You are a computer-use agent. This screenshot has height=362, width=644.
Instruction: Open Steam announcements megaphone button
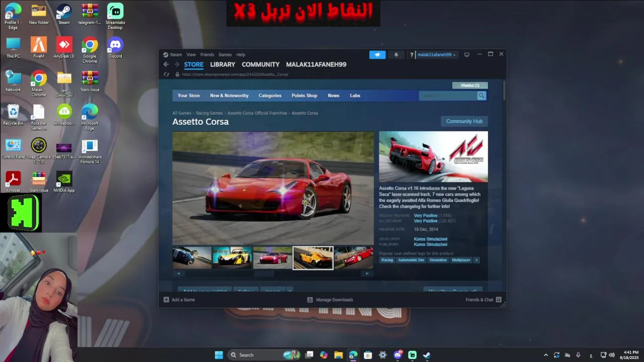point(377,55)
